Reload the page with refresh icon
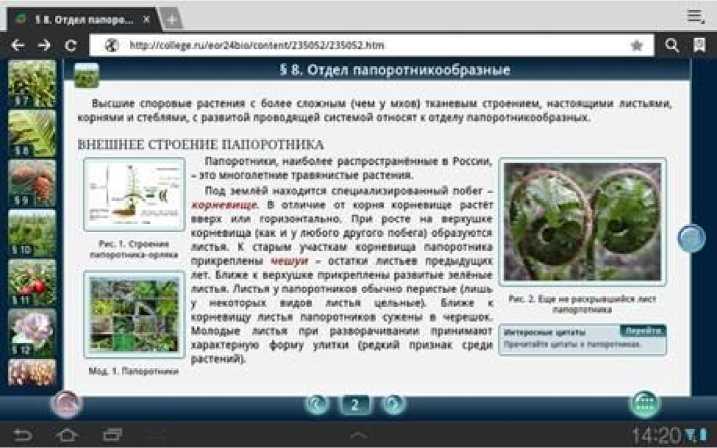 tap(70, 45)
